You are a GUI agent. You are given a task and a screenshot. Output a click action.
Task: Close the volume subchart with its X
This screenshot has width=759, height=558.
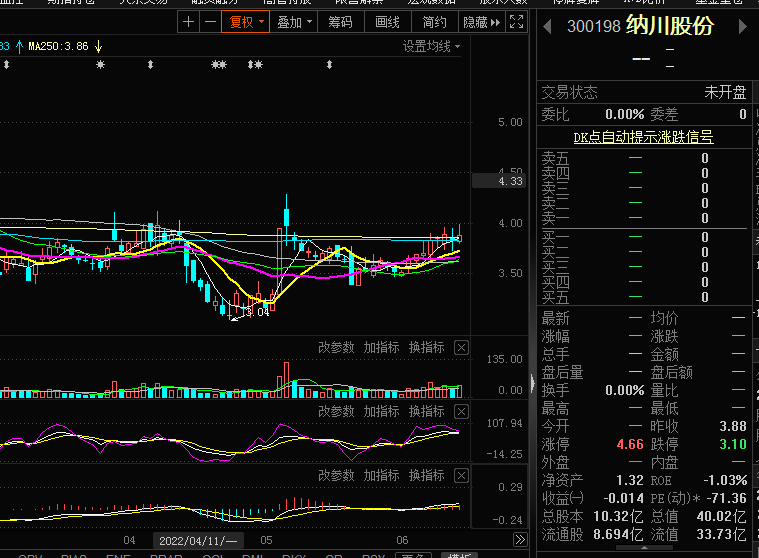click(461, 347)
